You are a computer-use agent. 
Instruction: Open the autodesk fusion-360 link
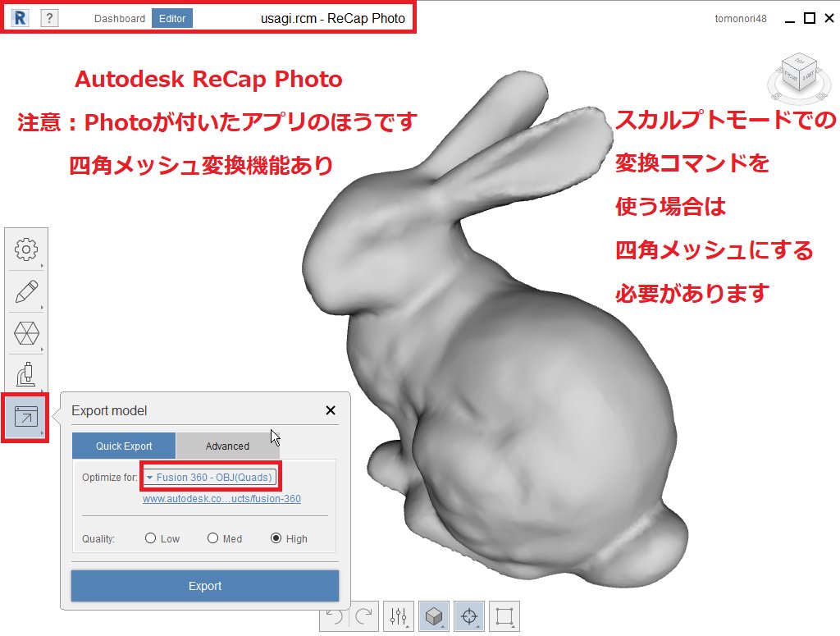pos(221,499)
